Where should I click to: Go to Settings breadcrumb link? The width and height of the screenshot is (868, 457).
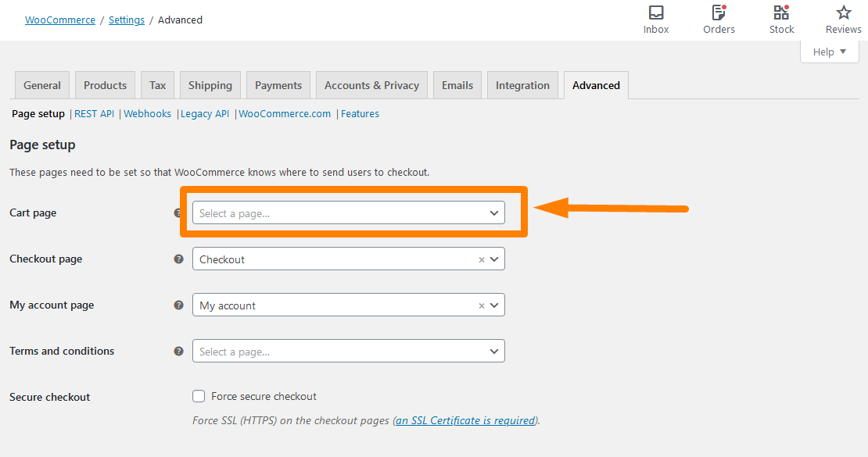point(126,20)
